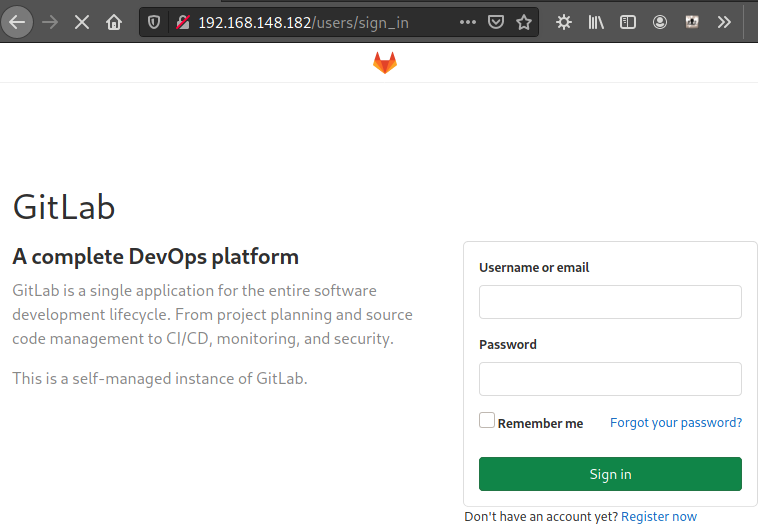Click the GitLab fox logo
Screen dimensions: 758x524
tap(385, 63)
